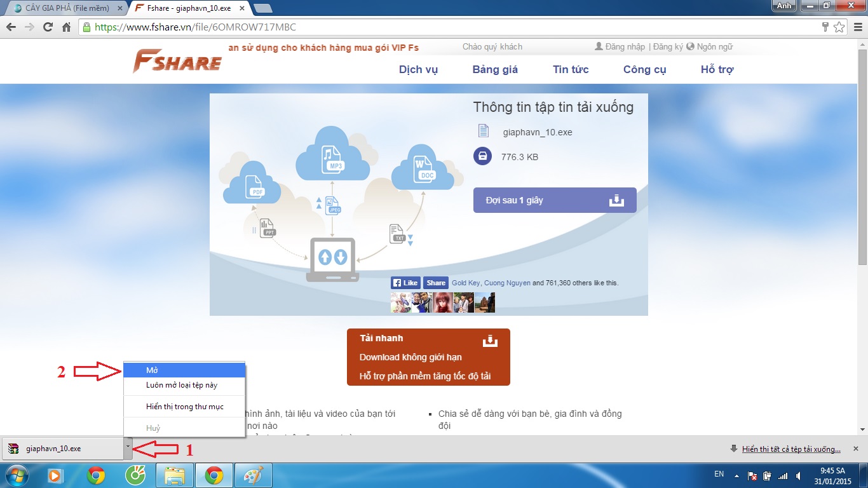Click the Facebook Share button
The width and height of the screenshot is (868, 488).
click(x=436, y=283)
